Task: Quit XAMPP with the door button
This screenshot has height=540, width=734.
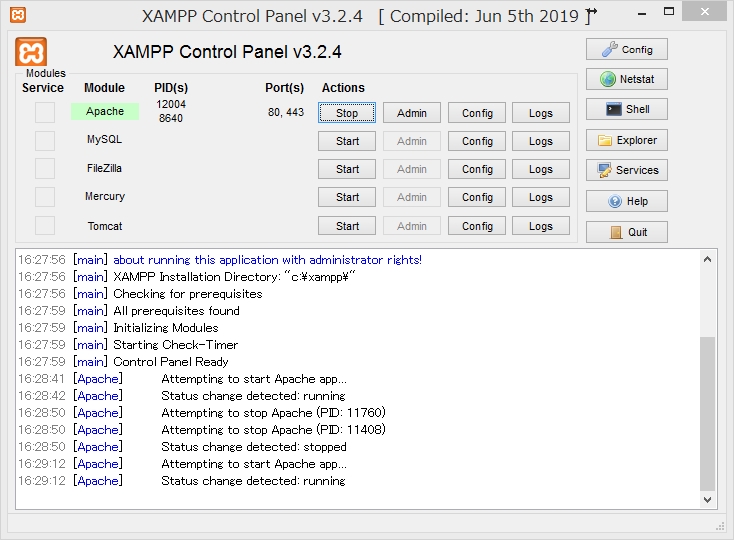Action: (627, 232)
